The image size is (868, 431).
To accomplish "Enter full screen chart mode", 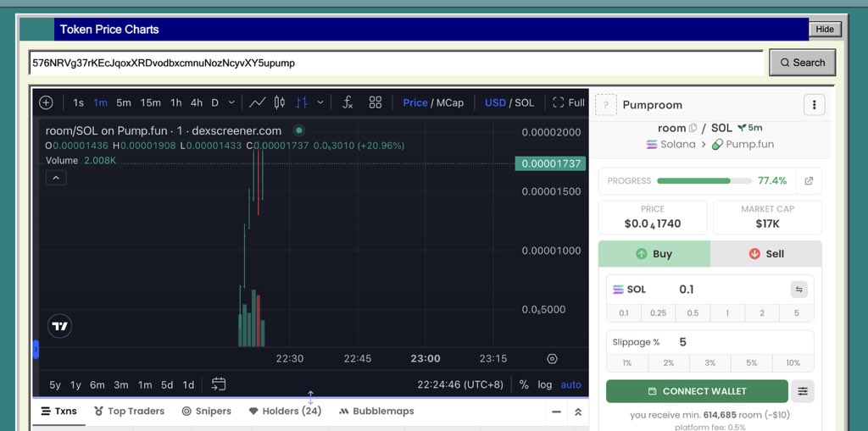I will pyautogui.click(x=569, y=102).
